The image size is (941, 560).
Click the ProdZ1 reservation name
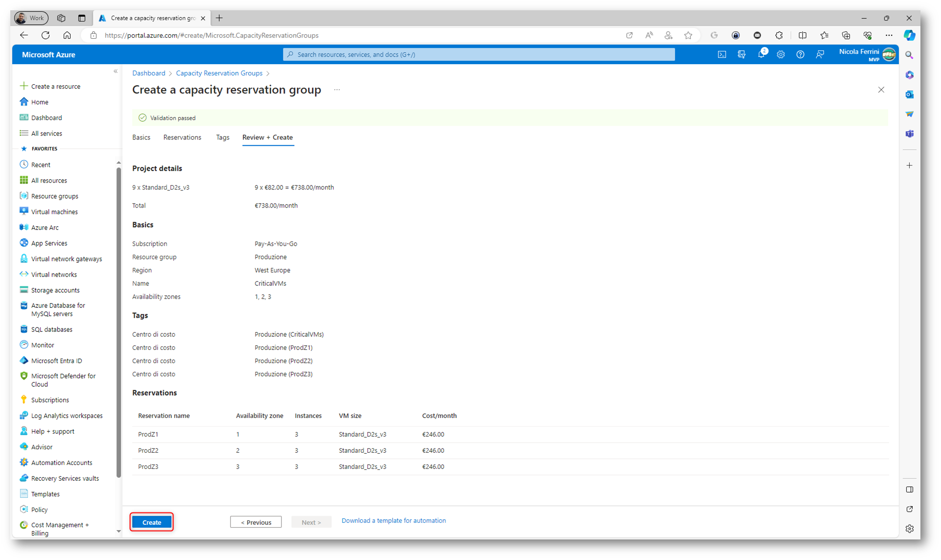[x=148, y=434]
